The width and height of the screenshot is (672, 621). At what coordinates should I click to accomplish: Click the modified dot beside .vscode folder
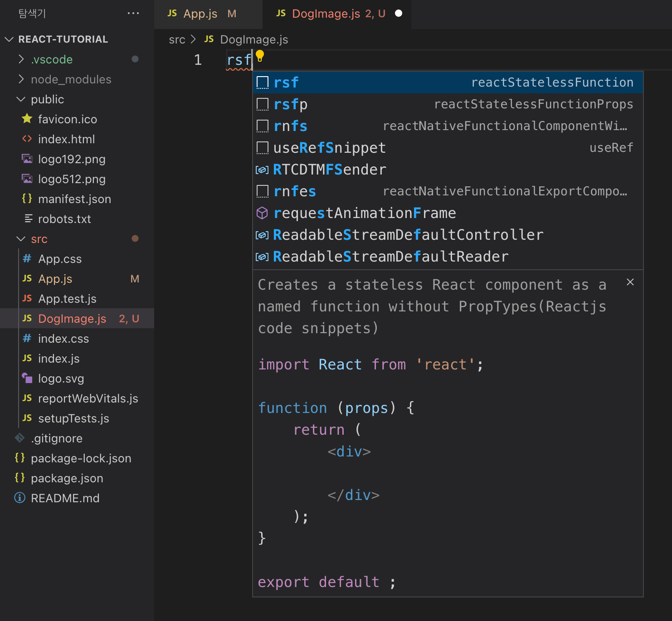[135, 59]
